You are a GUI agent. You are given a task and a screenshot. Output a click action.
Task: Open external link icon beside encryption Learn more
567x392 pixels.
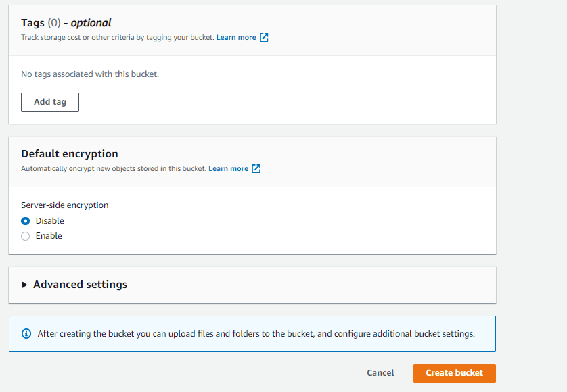[256, 169]
